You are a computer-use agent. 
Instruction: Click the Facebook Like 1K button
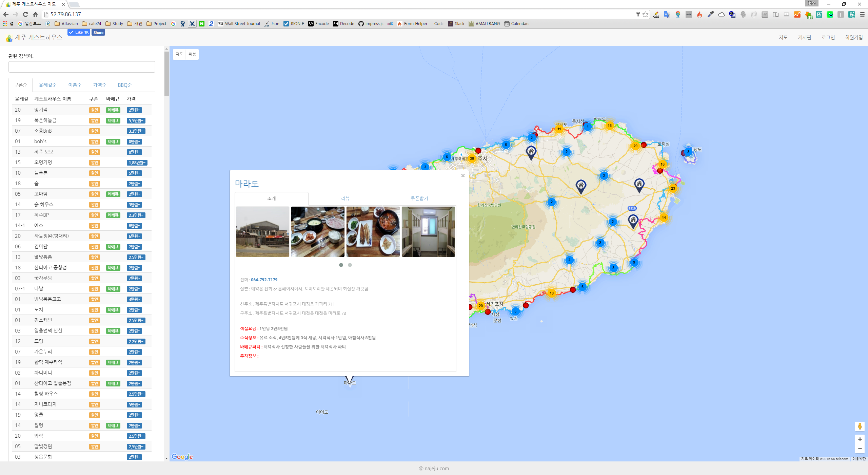click(x=79, y=32)
